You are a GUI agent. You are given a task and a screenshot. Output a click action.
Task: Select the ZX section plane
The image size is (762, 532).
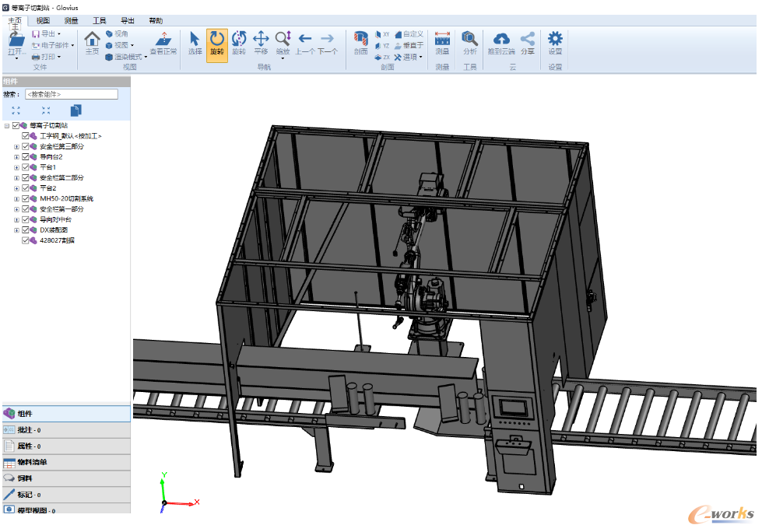coord(382,58)
